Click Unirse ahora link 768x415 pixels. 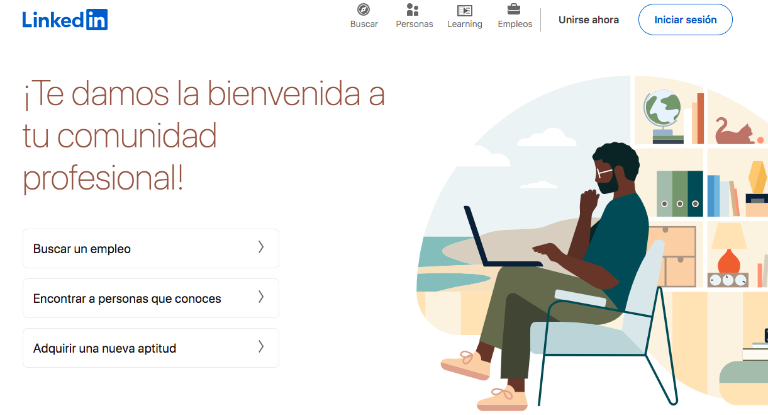(x=588, y=20)
